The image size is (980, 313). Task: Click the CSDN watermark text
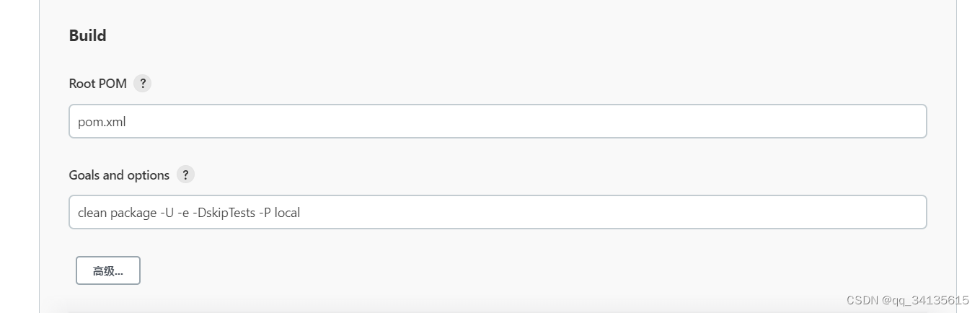click(862, 300)
